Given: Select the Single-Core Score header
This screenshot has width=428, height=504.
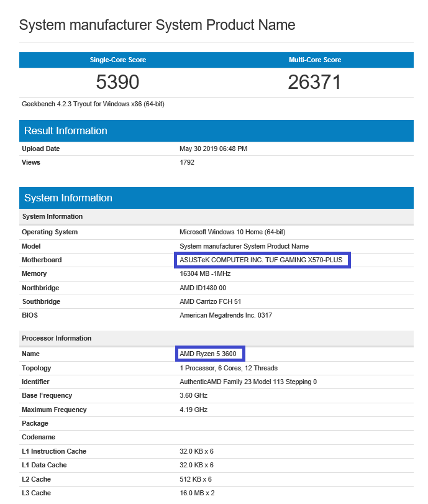Looking at the screenshot, I should tap(117, 60).
